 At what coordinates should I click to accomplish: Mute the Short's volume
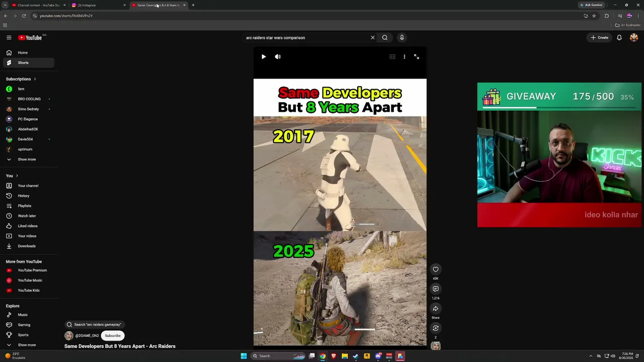[278, 57]
